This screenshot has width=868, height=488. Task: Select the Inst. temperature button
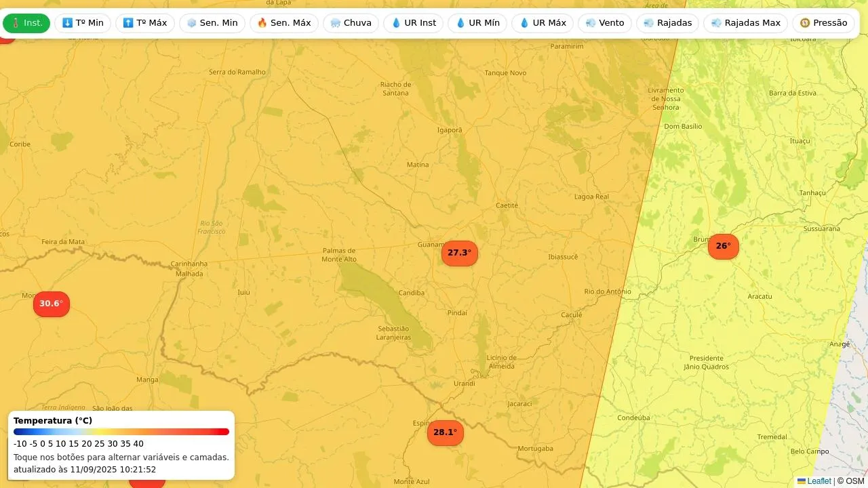pyautogui.click(x=26, y=23)
